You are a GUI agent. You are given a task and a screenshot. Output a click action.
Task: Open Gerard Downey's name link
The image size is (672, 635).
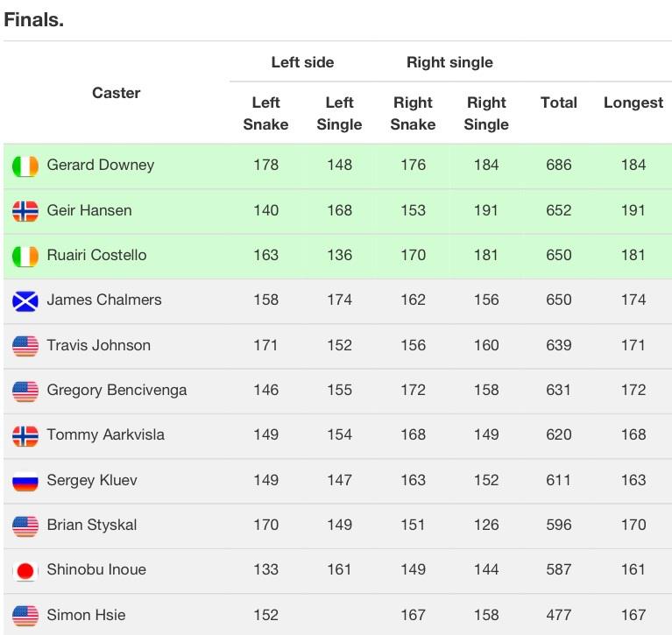pyautogui.click(x=100, y=165)
